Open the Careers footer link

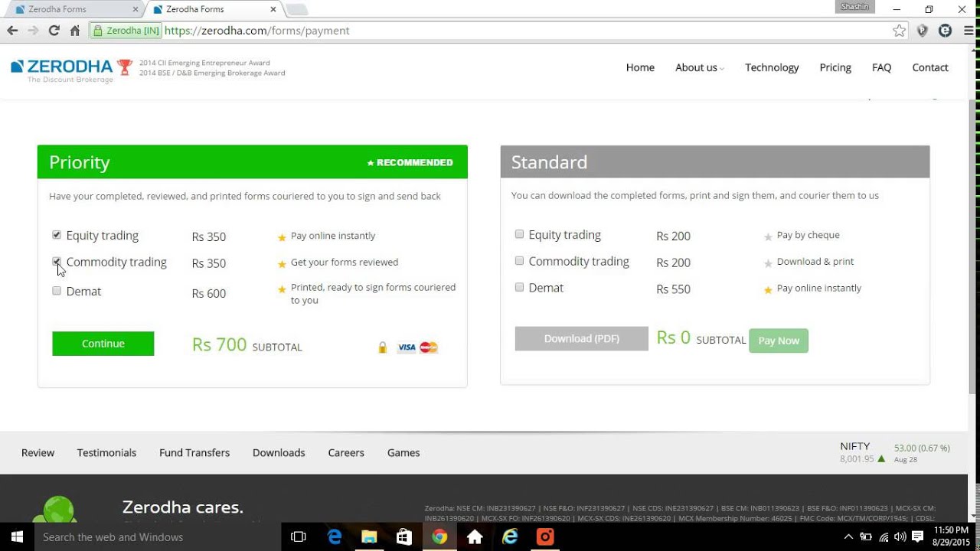(x=346, y=452)
